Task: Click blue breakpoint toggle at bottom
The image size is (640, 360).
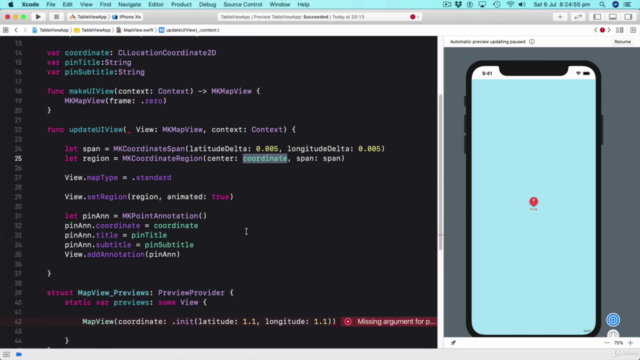Action: [19, 354]
